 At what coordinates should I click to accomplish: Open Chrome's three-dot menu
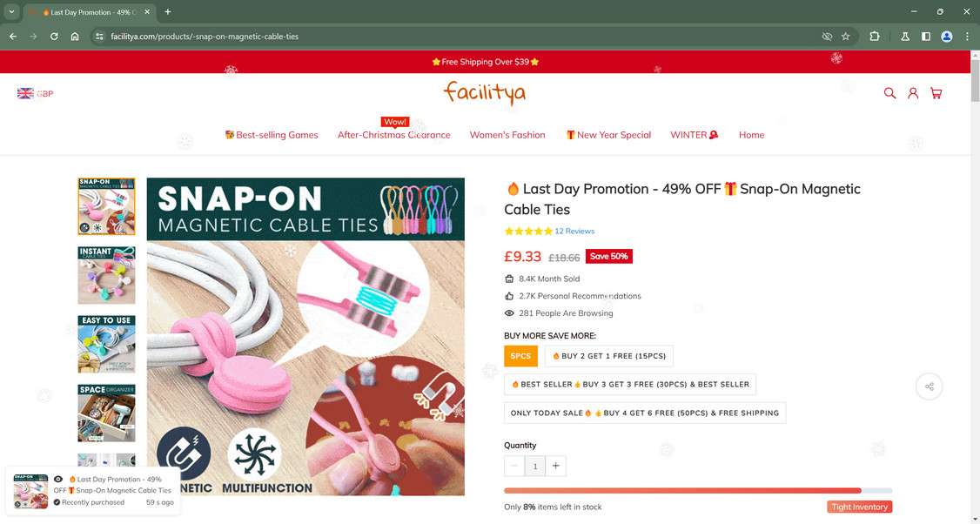(967, 37)
